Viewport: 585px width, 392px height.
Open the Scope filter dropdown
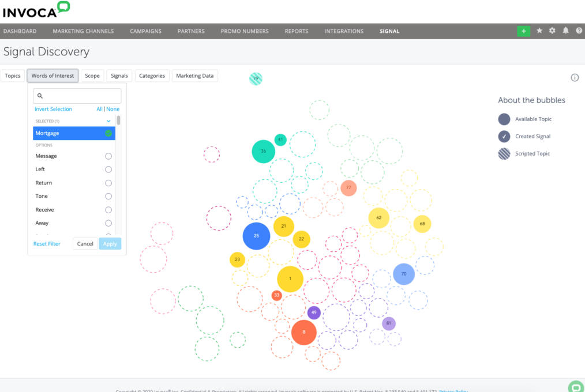pos(92,76)
